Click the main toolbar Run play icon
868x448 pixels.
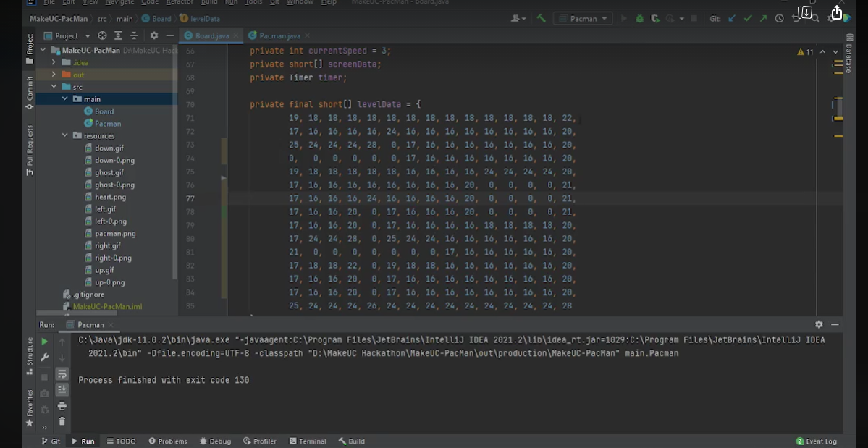(624, 19)
